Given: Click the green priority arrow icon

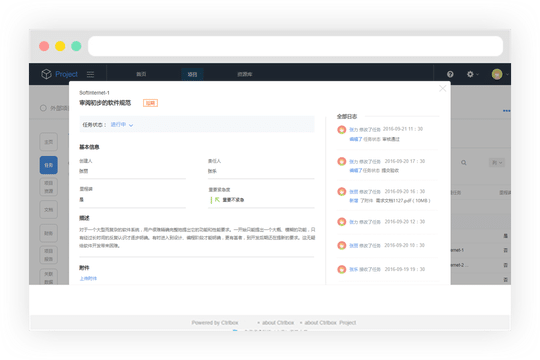Looking at the screenshot, I should (x=217, y=200).
